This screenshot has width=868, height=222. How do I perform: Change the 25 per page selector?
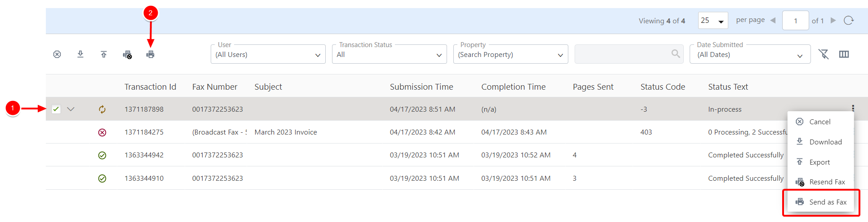click(713, 21)
